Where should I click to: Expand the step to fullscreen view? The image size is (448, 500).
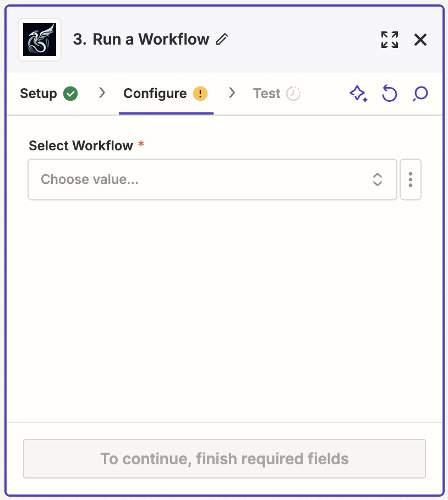click(x=389, y=40)
